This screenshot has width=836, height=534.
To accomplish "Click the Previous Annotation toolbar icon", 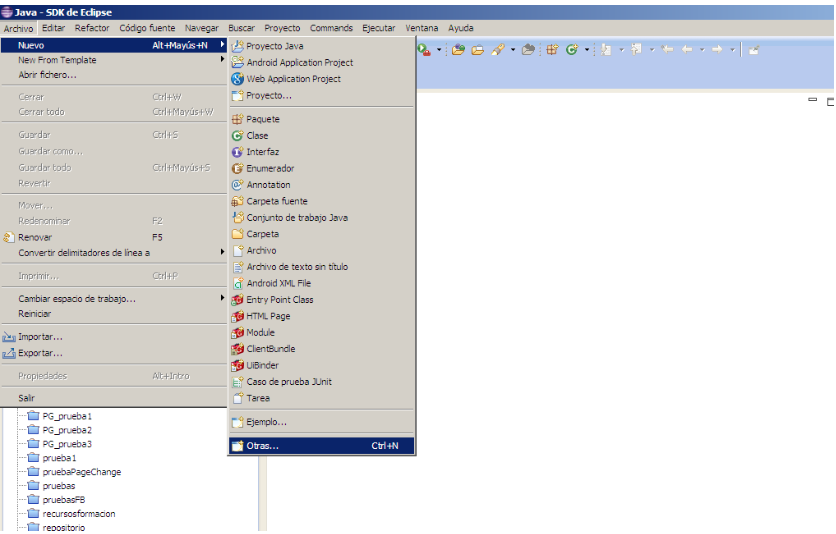I will (637, 50).
